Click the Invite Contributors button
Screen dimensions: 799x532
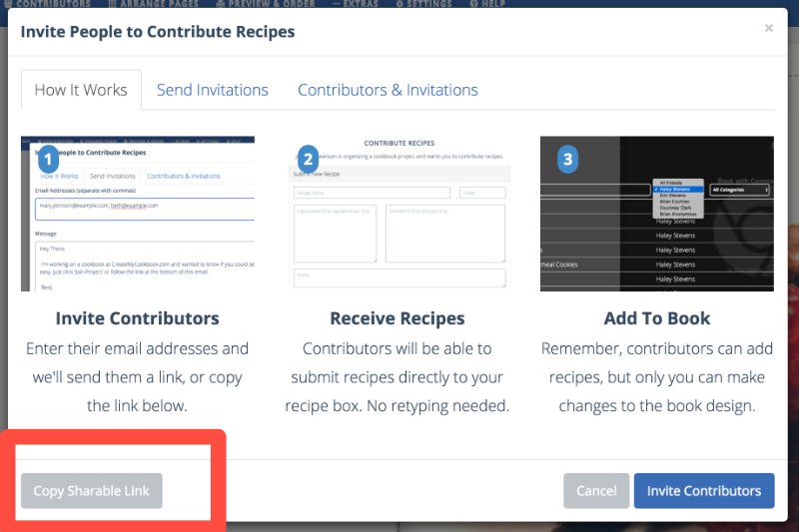(704, 491)
